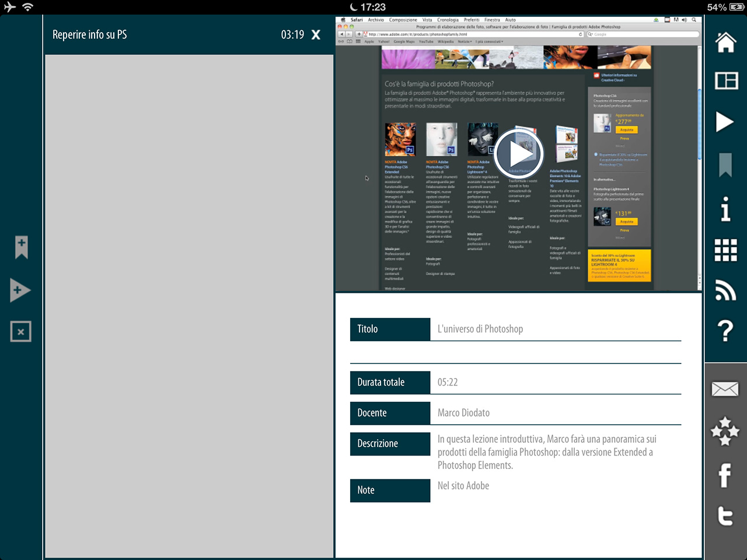
Task: Open the grid view icon
Action: click(x=726, y=250)
